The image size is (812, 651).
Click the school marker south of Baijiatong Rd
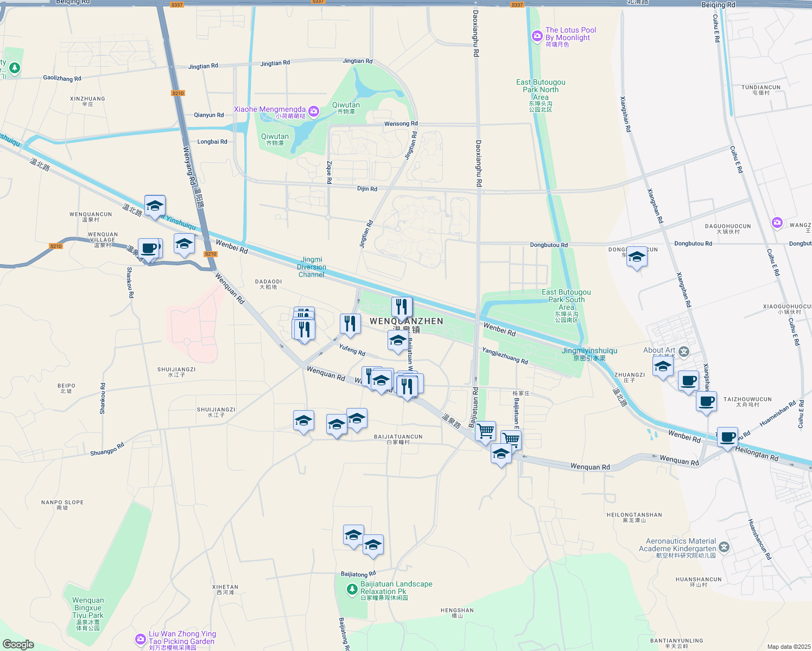point(373,545)
